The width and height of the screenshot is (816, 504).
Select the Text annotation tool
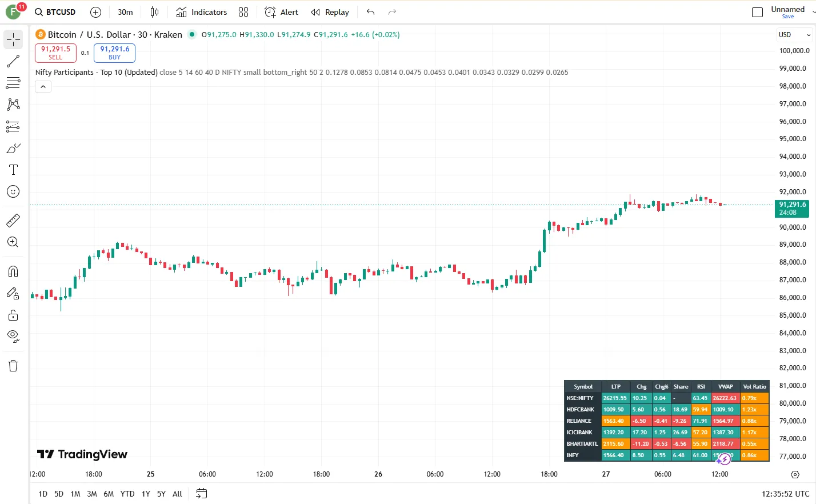[x=13, y=170]
